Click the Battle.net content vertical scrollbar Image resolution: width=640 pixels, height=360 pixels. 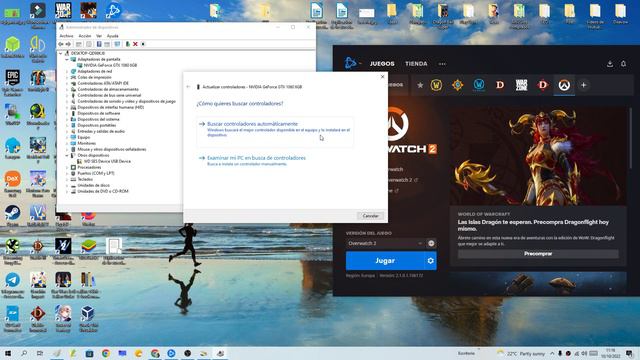[x=631, y=139]
